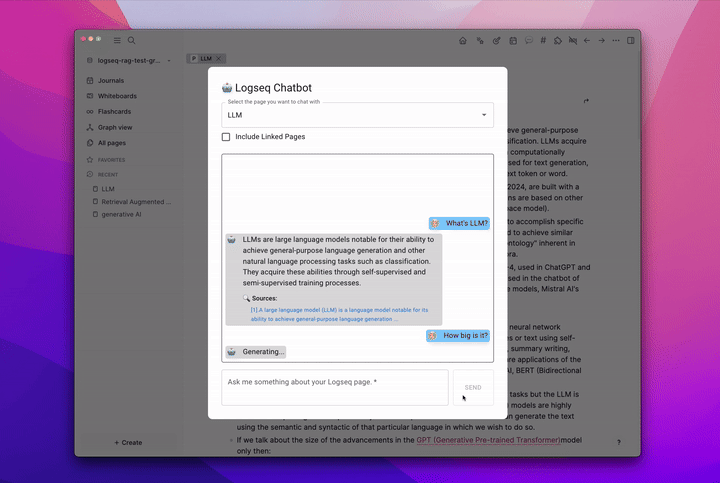This screenshot has width=720, height=483.
Task: Click the Sources label in the answer
Action: coord(264,298)
